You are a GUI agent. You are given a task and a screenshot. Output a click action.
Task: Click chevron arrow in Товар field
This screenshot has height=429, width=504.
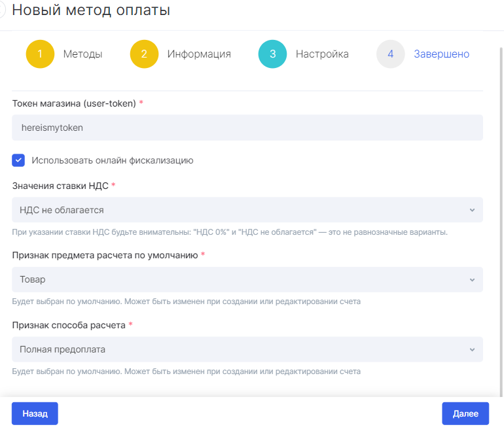click(x=472, y=280)
